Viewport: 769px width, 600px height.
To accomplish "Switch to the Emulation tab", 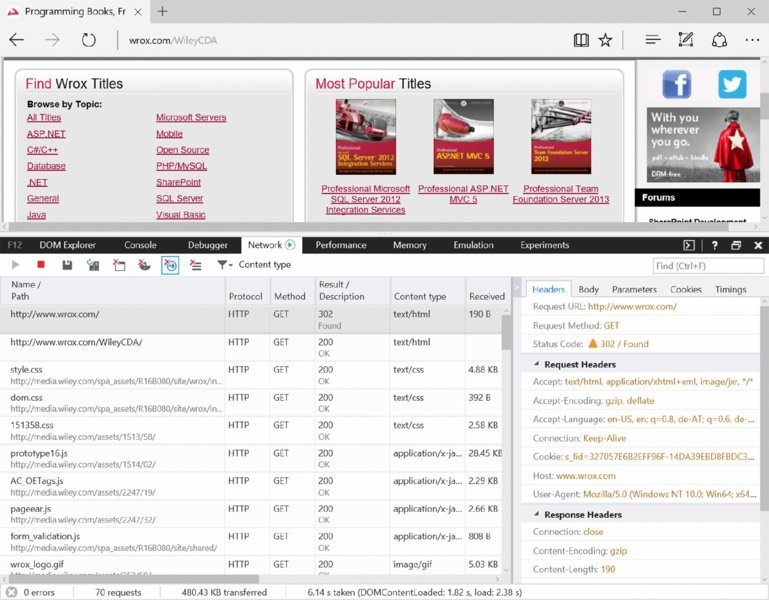I will tap(473, 245).
